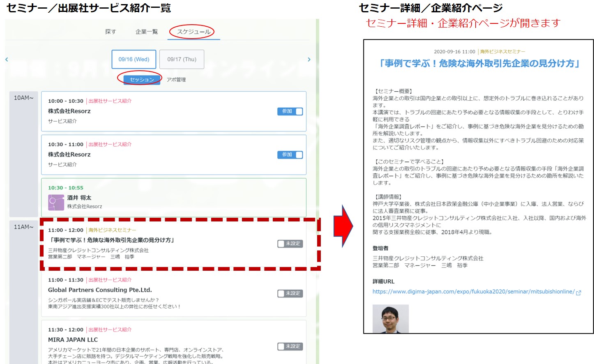Viewport: 594px width, 364px height.
Task: Open 酒井 将太 10:30 - 10:55 appointment card
Action: click(x=174, y=198)
